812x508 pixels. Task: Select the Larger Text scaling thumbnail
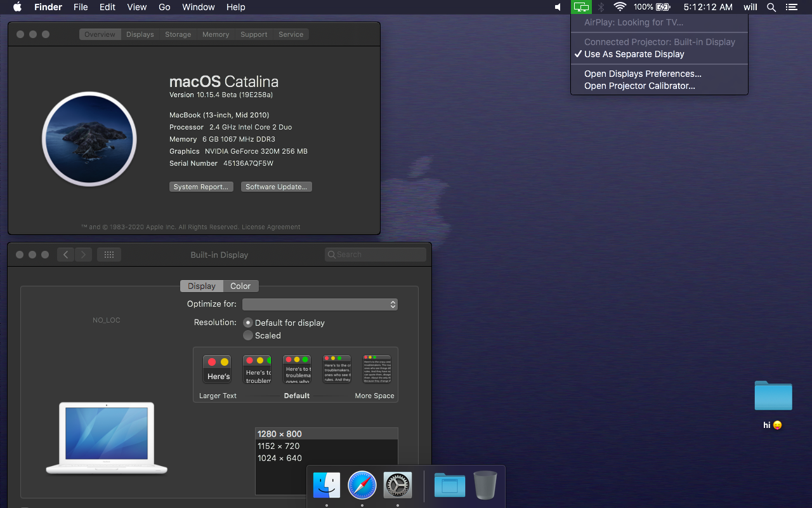pos(217,370)
